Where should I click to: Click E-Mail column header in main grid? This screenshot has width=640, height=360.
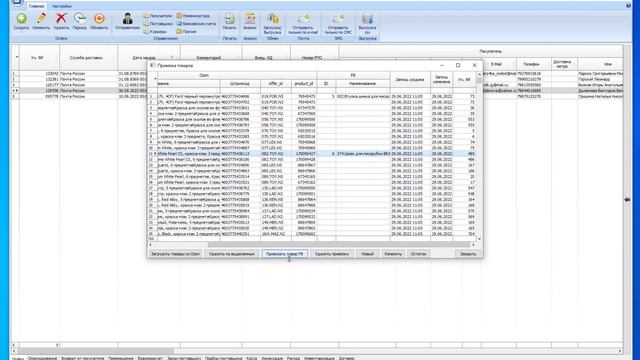point(496,64)
